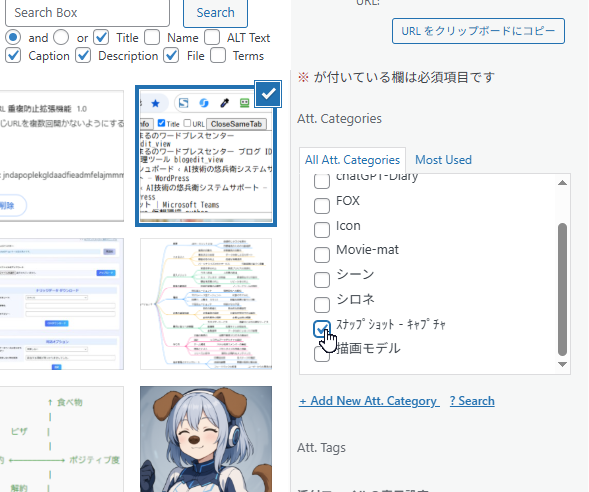The image size is (589, 492).
Task: Click the category list scrollbar thumb
Action: click(x=562, y=289)
